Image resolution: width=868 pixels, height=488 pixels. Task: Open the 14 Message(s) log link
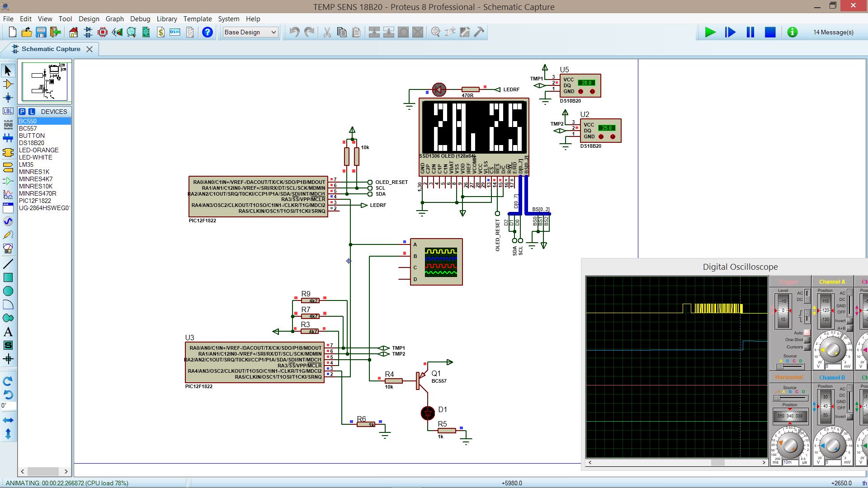[833, 32]
